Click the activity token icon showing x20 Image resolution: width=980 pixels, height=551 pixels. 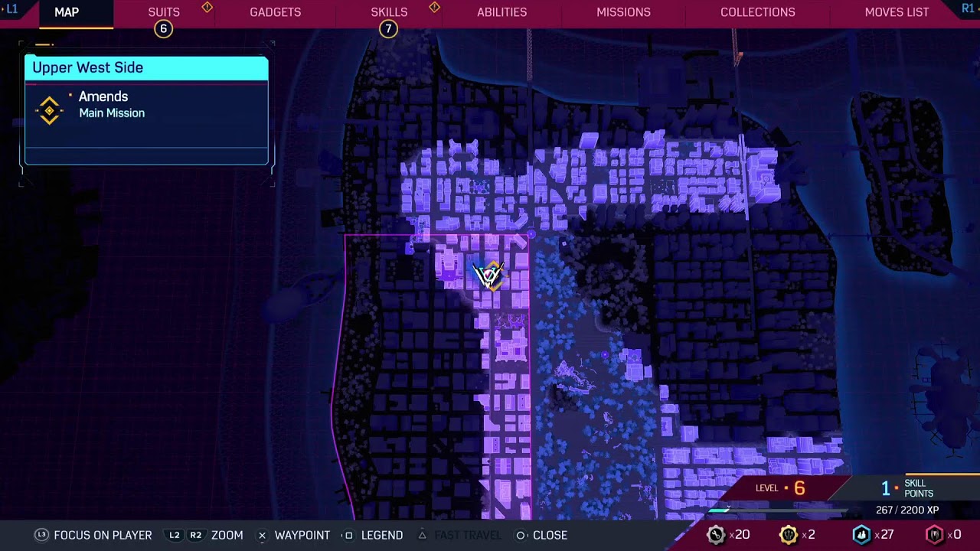click(716, 535)
